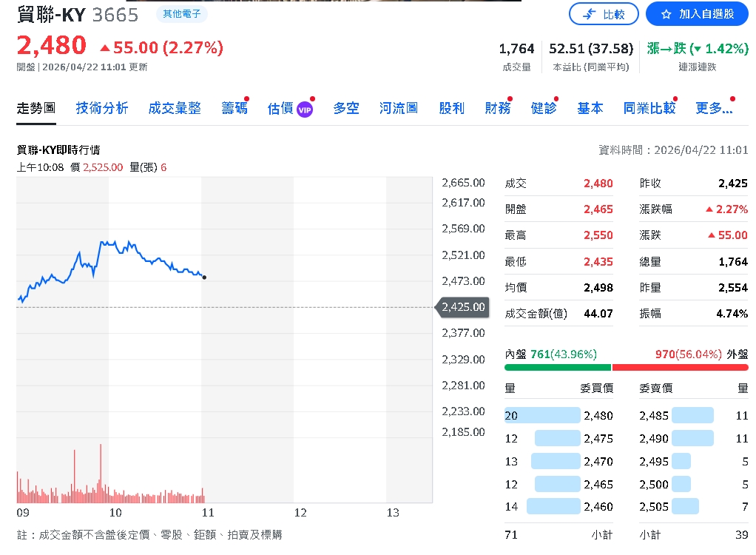Click the best bid price 2,480 row

pos(559,416)
